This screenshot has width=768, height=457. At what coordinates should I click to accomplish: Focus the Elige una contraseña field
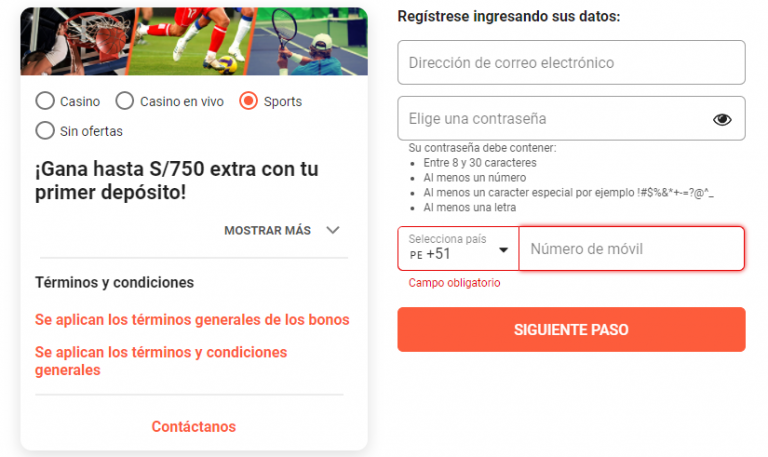[x=571, y=119]
